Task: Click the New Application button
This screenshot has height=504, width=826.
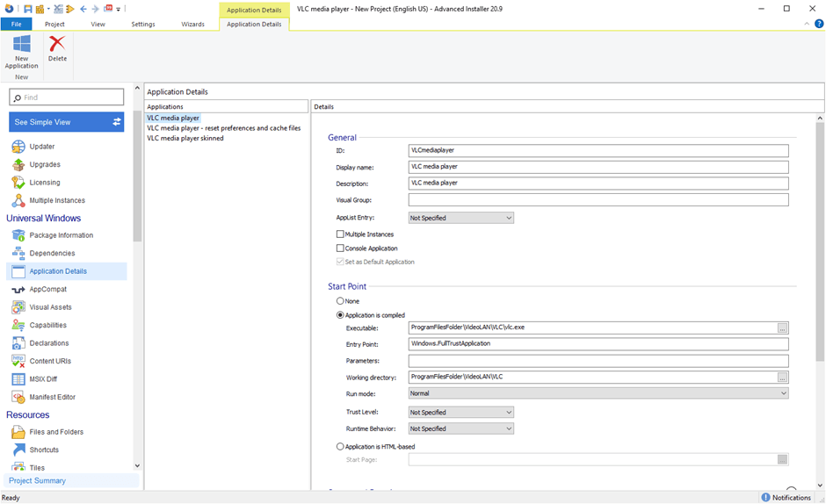Action: coord(22,52)
